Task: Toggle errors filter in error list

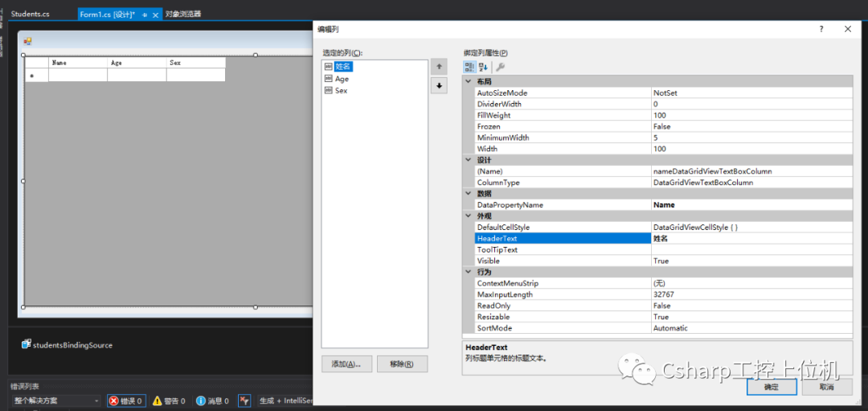Action: tap(127, 401)
